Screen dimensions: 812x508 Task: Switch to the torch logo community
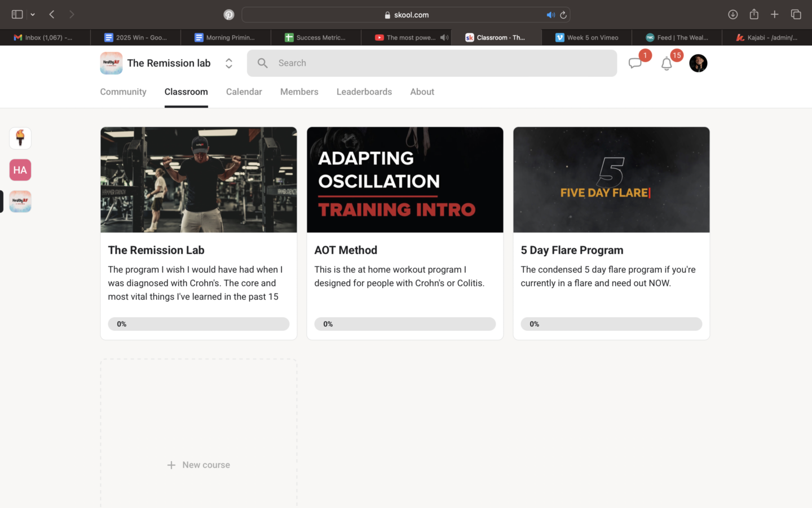coord(20,138)
